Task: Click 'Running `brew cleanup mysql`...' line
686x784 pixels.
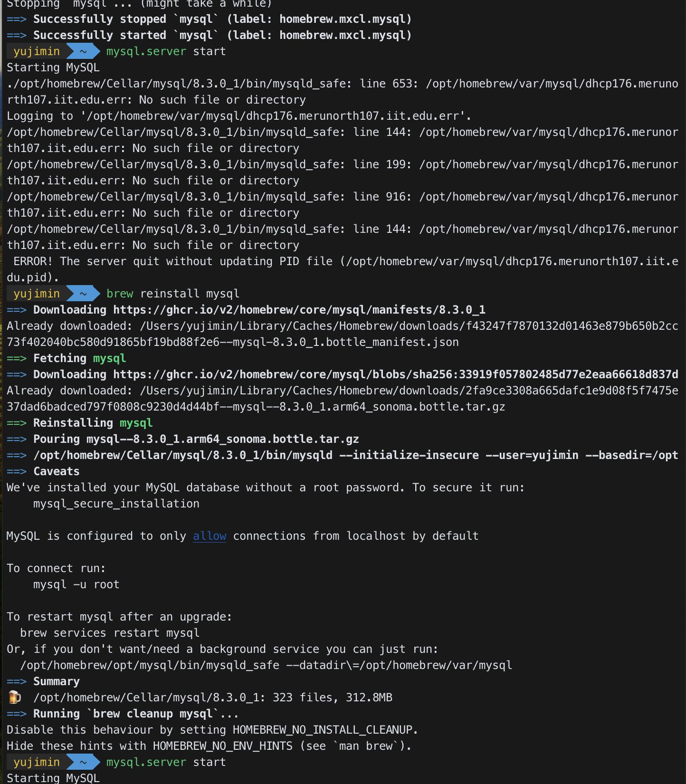Action: click(x=123, y=714)
